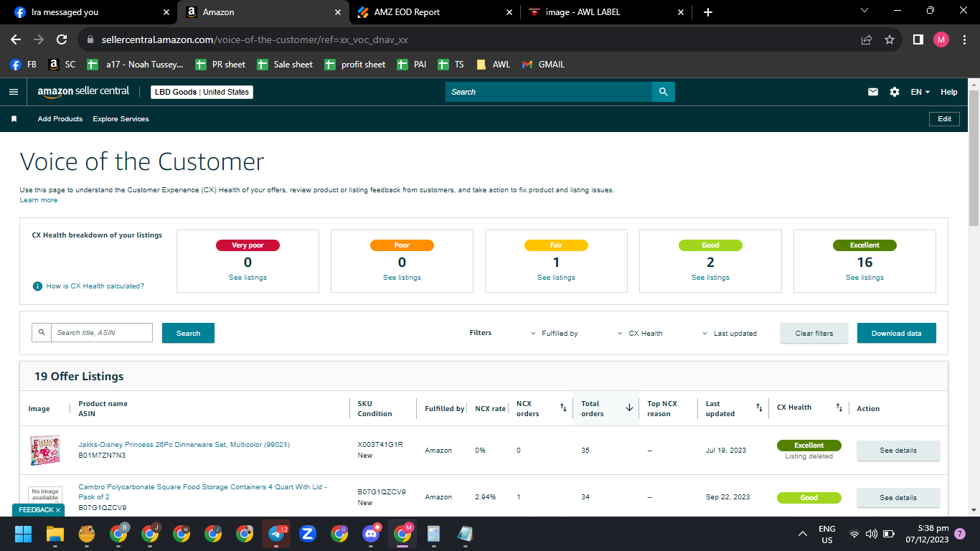Open the Chrome three-dot menu
980x551 pixels.
[x=965, y=39]
